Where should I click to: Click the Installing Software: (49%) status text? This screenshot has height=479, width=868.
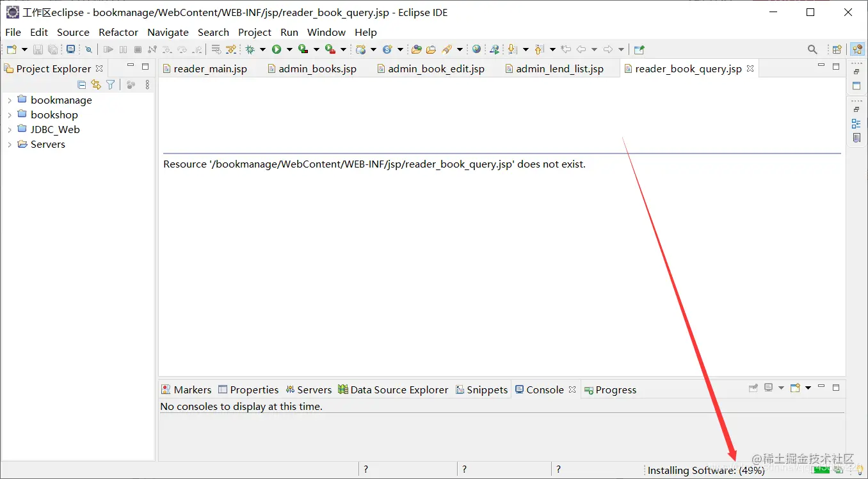pyautogui.click(x=706, y=470)
